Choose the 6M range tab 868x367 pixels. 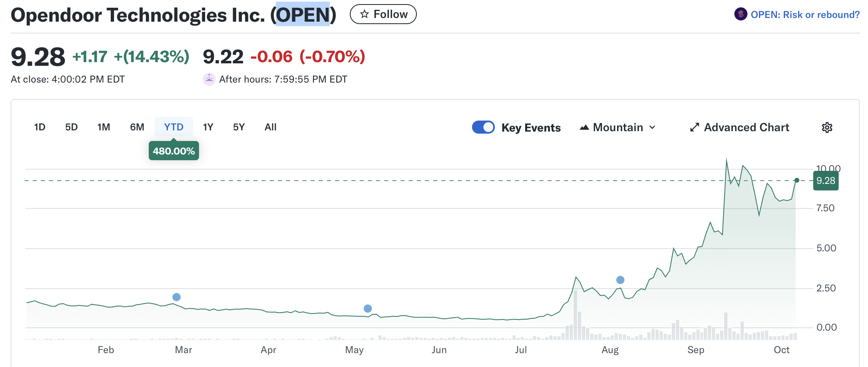pos(137,127)
